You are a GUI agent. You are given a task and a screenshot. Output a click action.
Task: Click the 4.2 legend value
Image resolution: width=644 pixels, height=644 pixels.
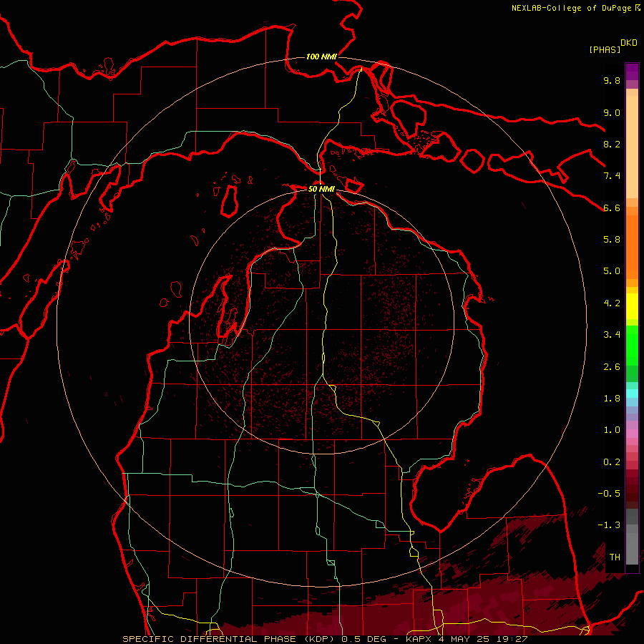(x=612, y=303)
